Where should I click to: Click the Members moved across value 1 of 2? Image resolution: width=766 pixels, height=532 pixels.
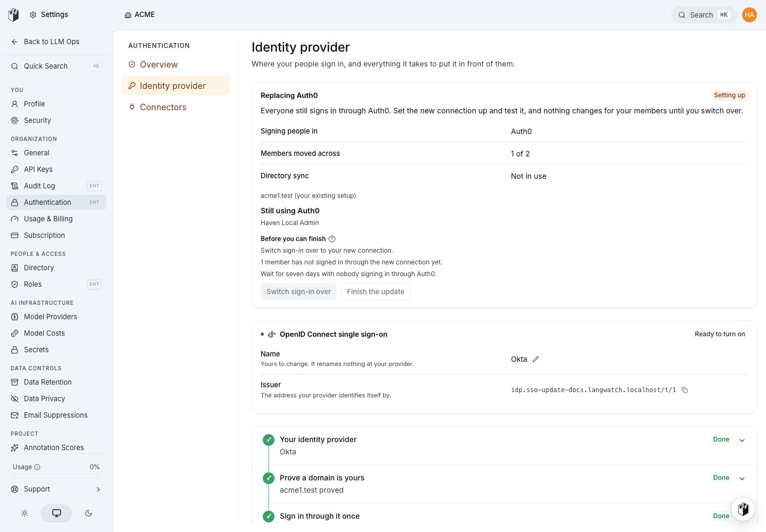tap(520, 154)
